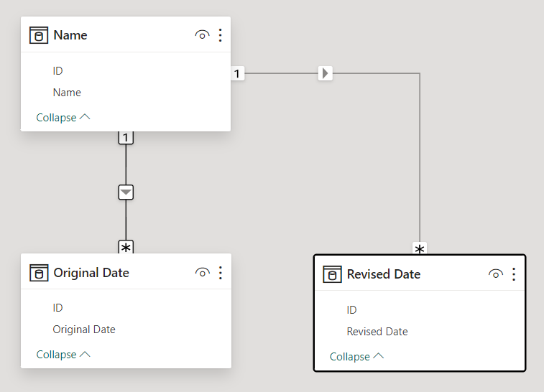Screen dimensions: 544x392
Task: Click the Original Date table icon
Action: (x=39, y=273)
